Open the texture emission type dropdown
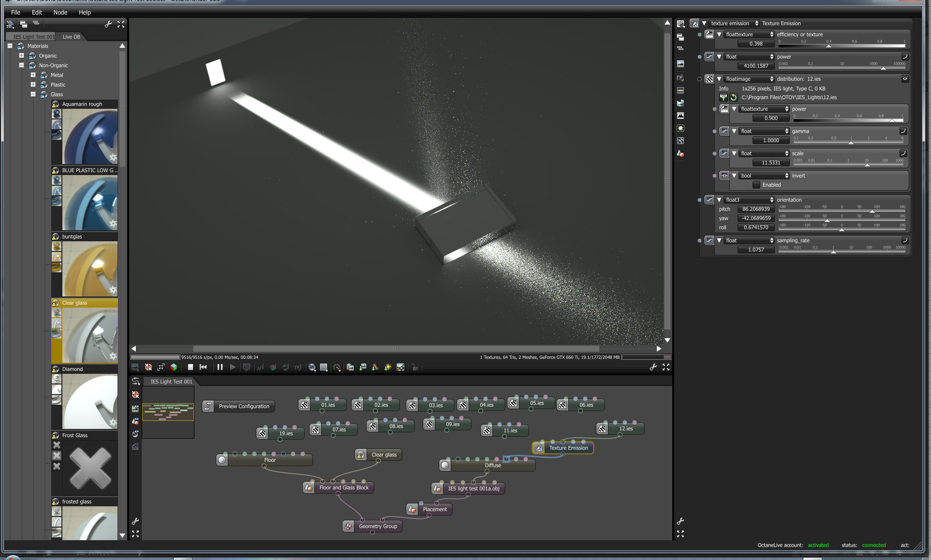The image size is (931, 560). tap(734, 23)
